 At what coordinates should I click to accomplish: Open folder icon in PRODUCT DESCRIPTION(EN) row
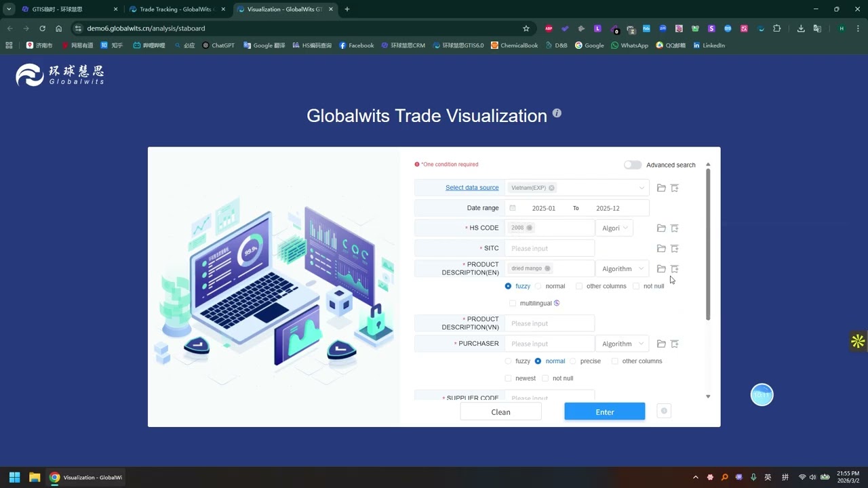pos(661,269)
